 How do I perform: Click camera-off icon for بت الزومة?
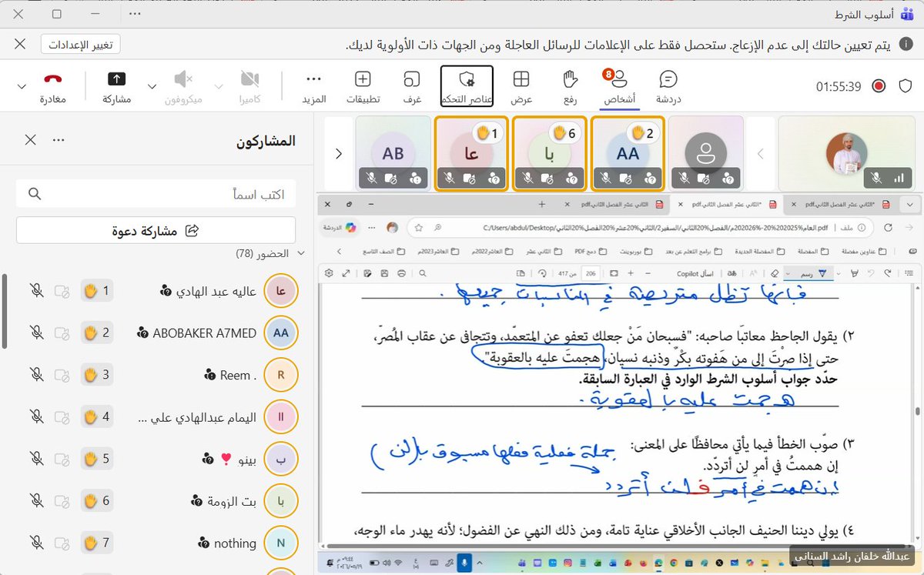(x=63, y=501)
